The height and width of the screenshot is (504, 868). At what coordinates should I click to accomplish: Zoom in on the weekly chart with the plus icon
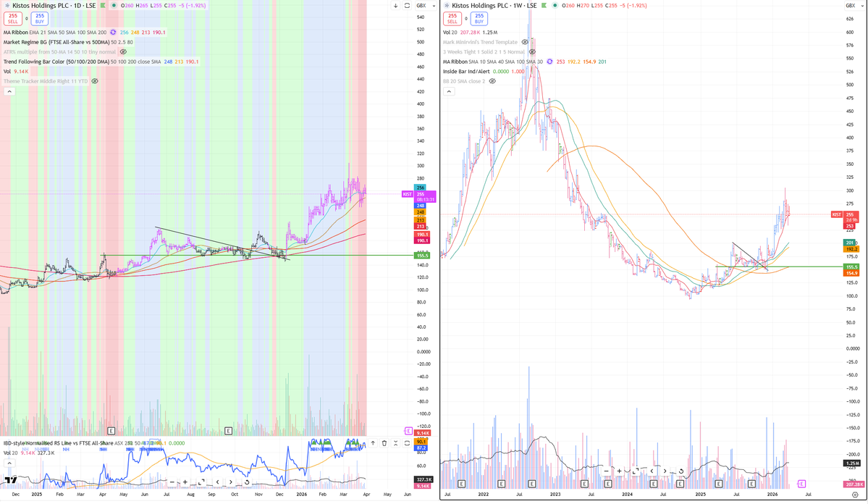click(620, 471)
